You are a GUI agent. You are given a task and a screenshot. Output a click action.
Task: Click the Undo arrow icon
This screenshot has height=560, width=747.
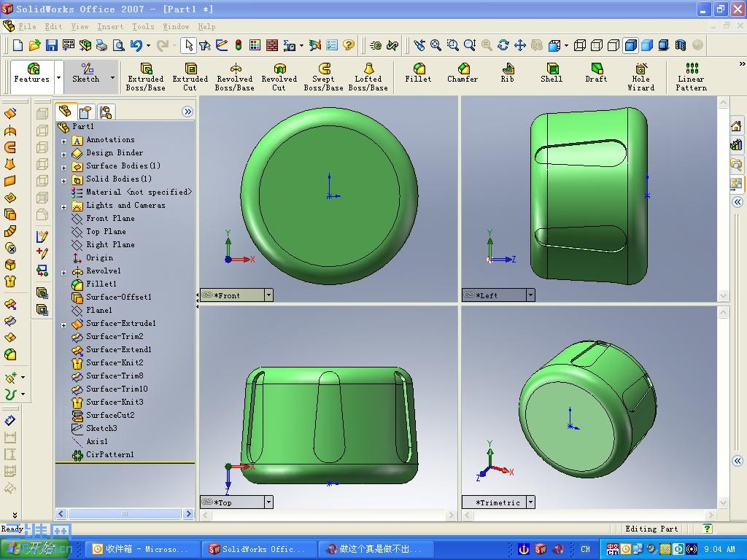coord(136,45)
